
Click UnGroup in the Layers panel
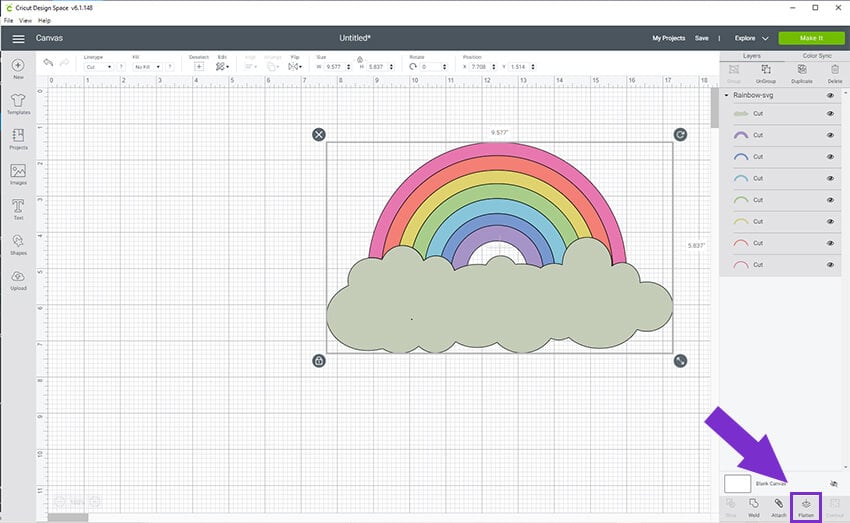(x=765, y=73)
